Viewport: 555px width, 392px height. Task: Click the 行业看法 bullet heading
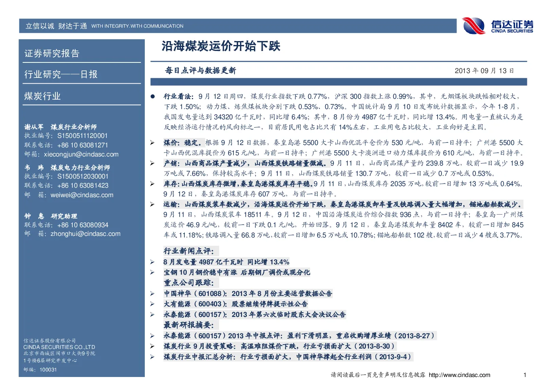pyautogui.click(x=179, y=96)
